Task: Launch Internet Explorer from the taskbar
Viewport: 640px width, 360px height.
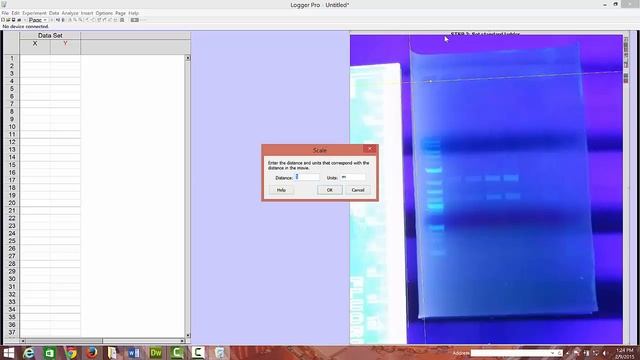Action: 29,353
